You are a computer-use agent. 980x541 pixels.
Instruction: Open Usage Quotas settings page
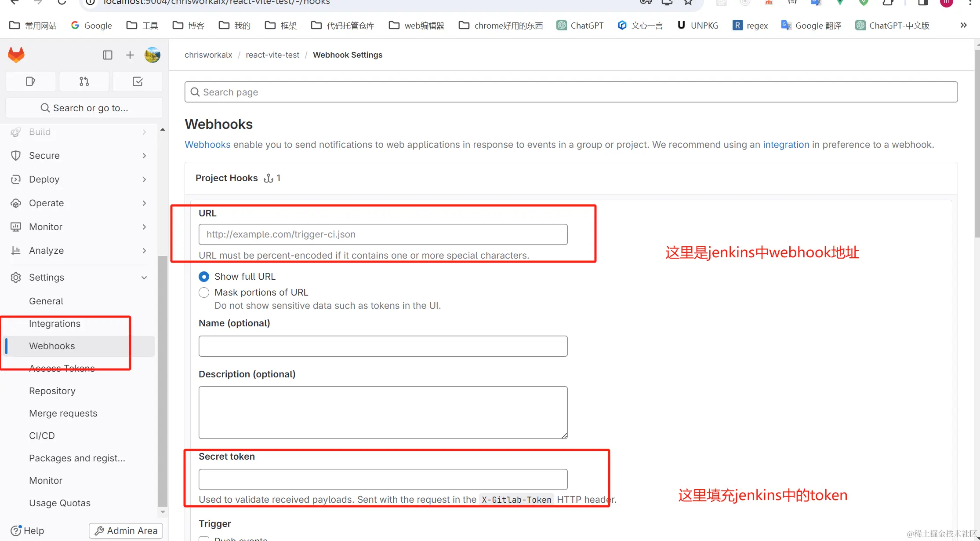60,503
